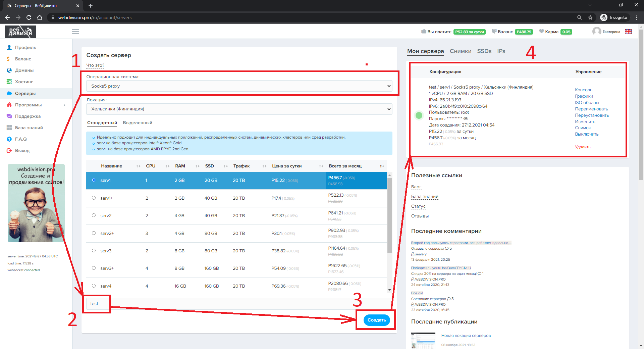644x349 pixels.
Task: Reveal server password with eye icon
Action: tap(466, 118)
